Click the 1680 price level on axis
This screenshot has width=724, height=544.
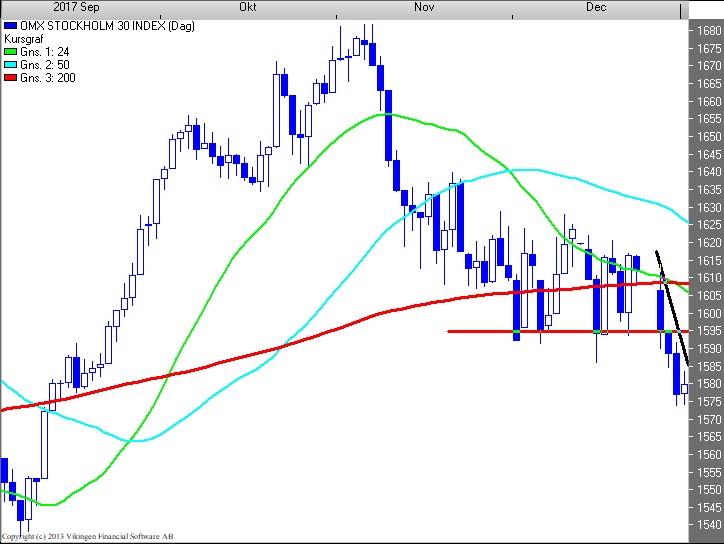[x=707, y=31]
